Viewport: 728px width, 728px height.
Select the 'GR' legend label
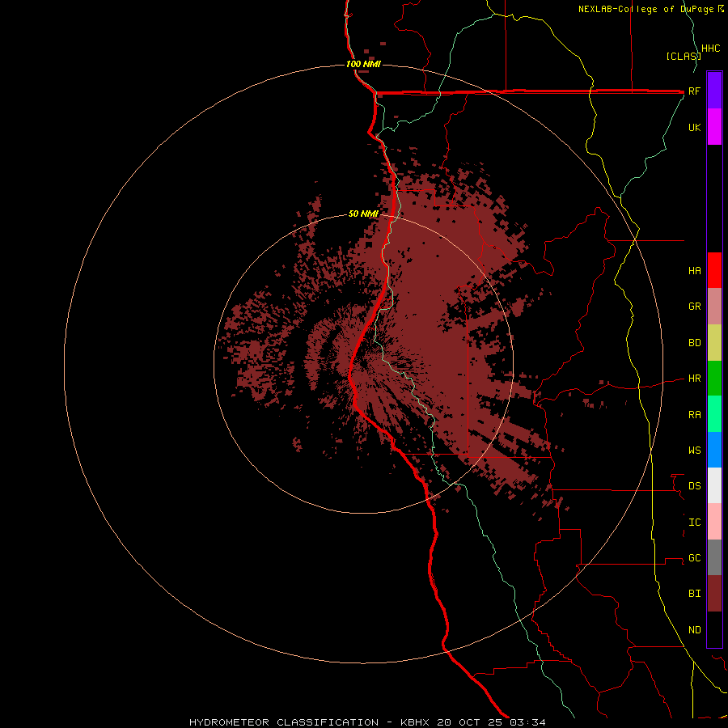694,307
